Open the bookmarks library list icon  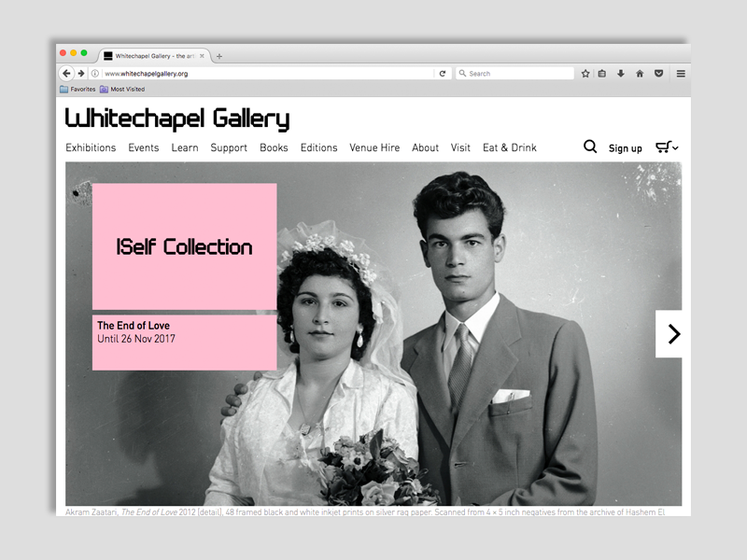tap(602, 74)
